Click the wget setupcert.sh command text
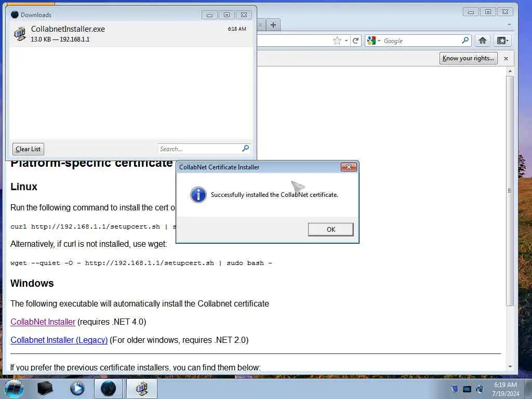The width and height of the screenshot is (532, 399). point(141,263)
